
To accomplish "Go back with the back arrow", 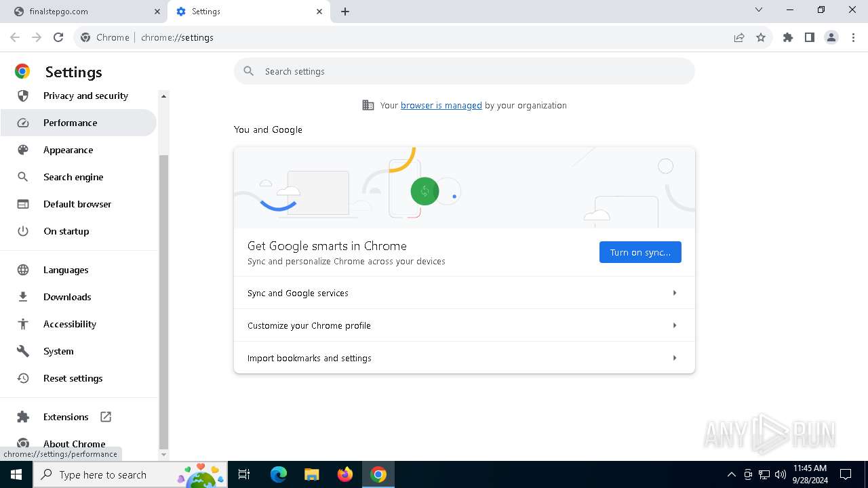I will (15, 37).
